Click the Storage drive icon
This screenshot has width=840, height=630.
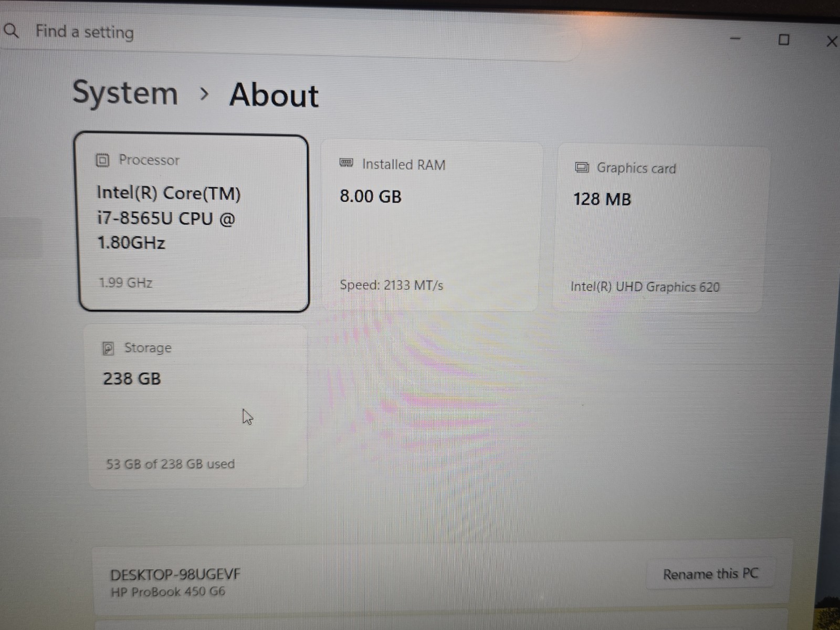point(108,348)
